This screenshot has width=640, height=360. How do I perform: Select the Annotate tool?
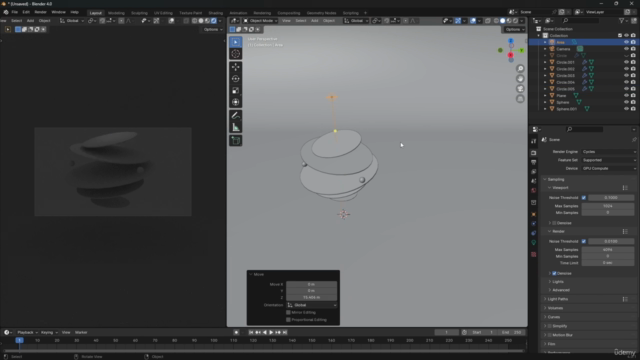[236, 116]
